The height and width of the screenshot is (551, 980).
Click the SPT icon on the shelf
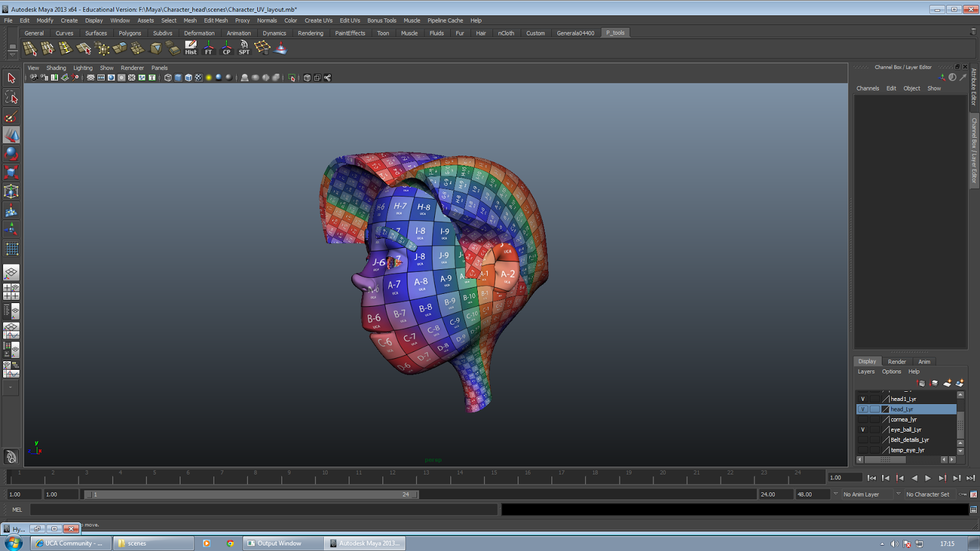pos(243,47)
